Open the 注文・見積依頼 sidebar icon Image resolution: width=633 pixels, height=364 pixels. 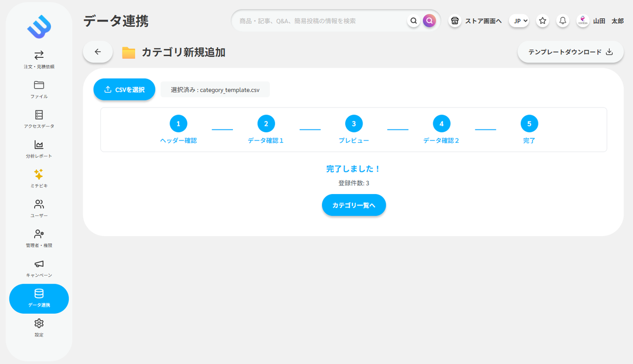click(x=39, y=55)
